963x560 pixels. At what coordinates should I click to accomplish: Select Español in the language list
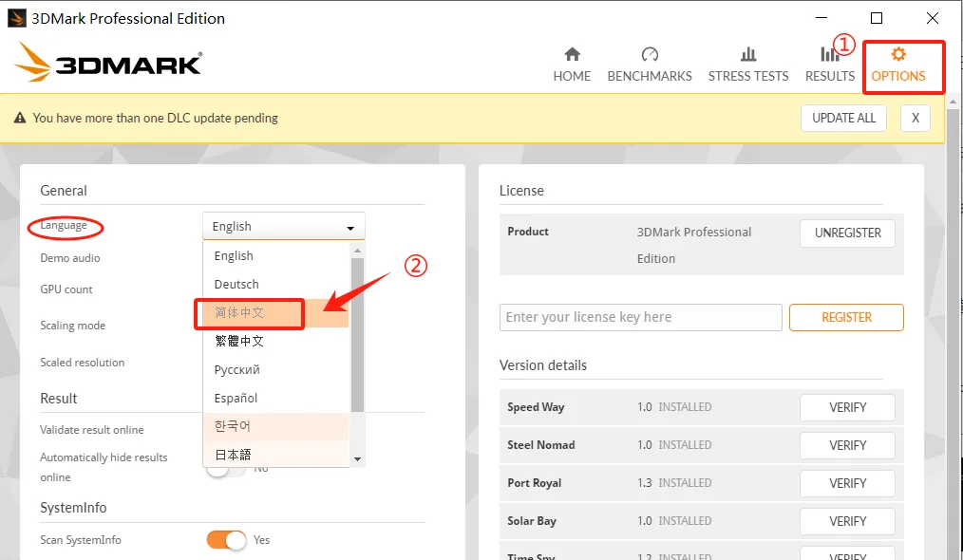click(275, 398)
